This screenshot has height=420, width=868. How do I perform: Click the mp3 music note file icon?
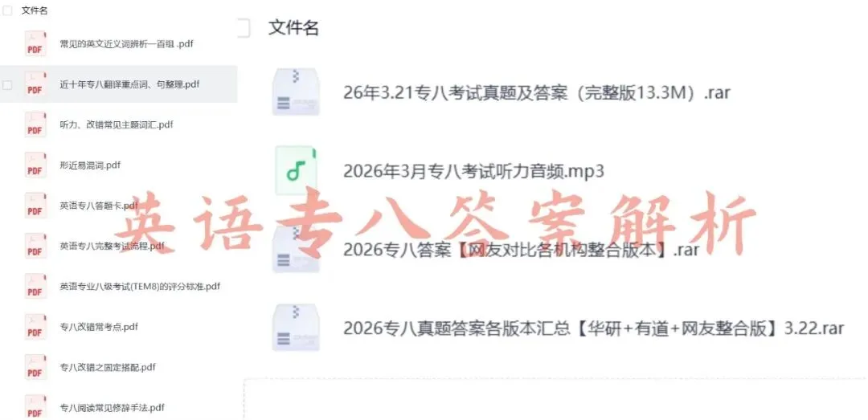tap(296, 170)
